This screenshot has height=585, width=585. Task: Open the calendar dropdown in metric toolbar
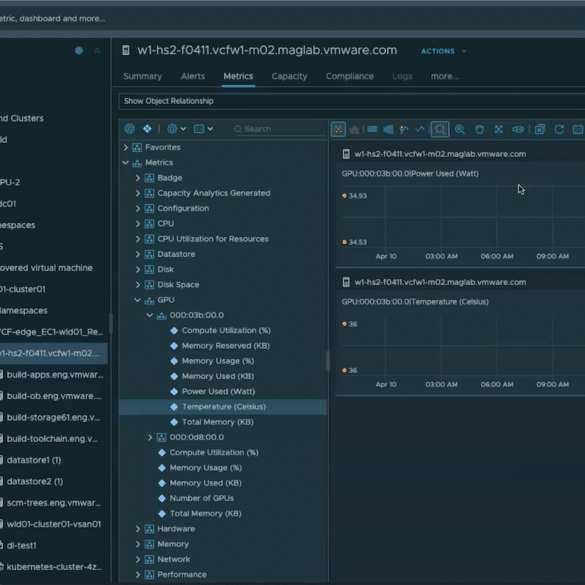(203, 129)
